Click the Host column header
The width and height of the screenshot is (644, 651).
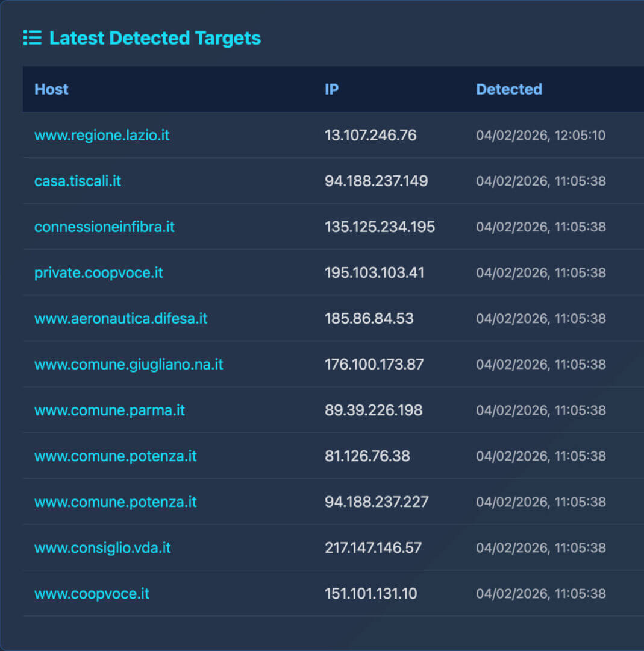pyautogui.click(x=51, y=89)
